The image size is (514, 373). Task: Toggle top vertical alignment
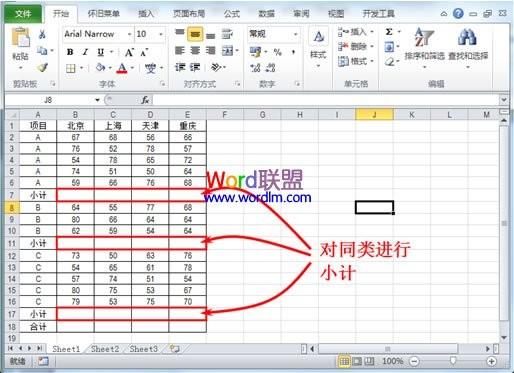[180, 33]
